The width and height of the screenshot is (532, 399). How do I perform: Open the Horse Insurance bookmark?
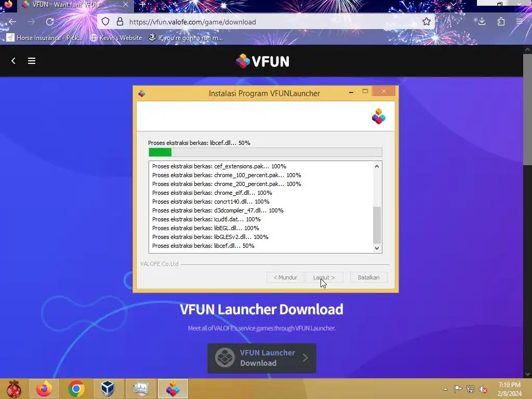tap(45, 37)
